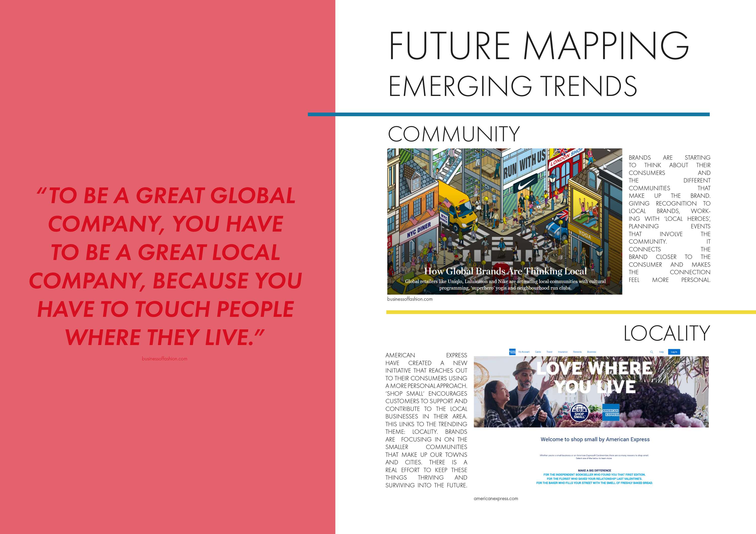Click the American Express blue box logo in banner
The image size is (756, 534).
tap(611, 413)
